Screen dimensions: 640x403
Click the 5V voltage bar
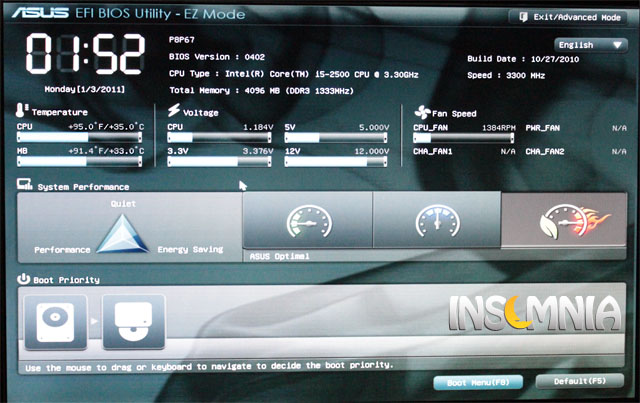coord(336,138)
